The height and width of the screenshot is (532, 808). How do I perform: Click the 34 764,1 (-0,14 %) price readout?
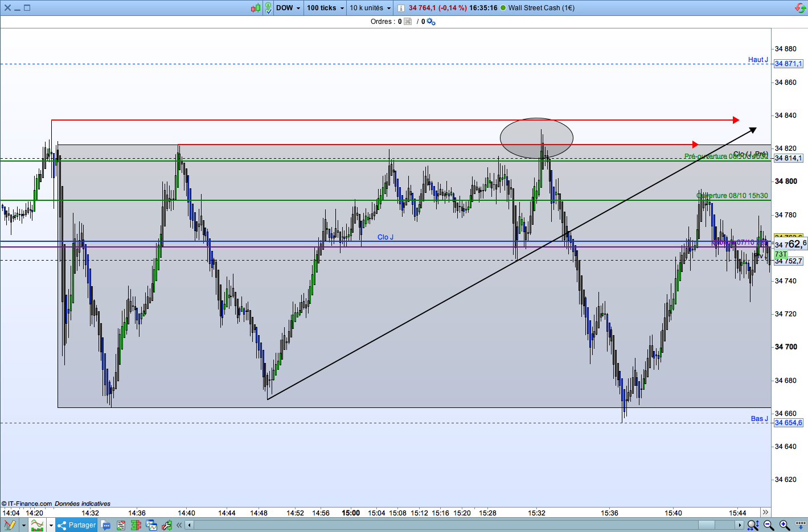(437, 8)
